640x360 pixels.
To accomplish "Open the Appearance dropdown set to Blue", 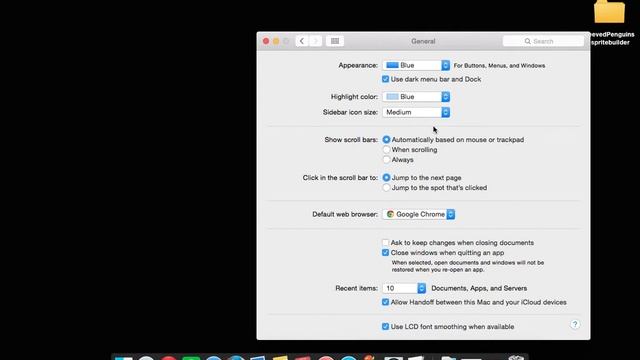I will pyautogui.click(x=416, y=65).
